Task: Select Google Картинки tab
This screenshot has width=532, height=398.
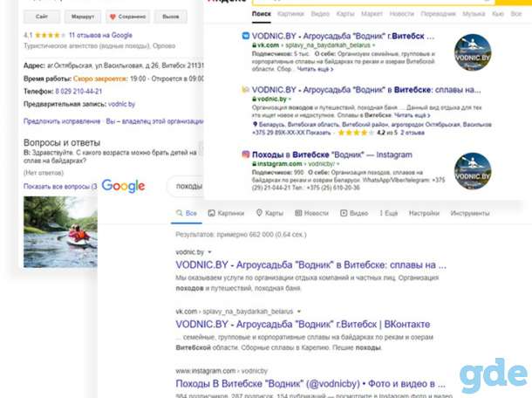Action: [226, 213]
